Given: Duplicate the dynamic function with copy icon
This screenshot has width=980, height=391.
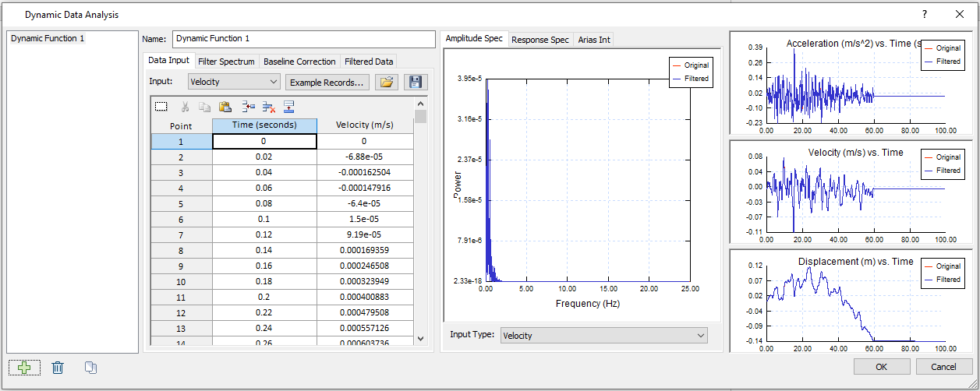Looking at the screenshot, I should (x=90, y=368).
